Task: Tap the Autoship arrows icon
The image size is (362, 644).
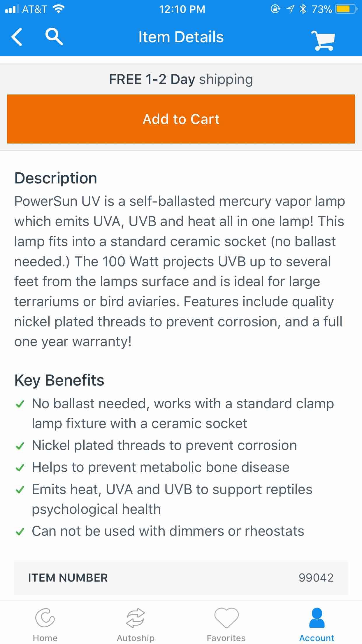Action: pyautogui.click(x=136, y=617)
